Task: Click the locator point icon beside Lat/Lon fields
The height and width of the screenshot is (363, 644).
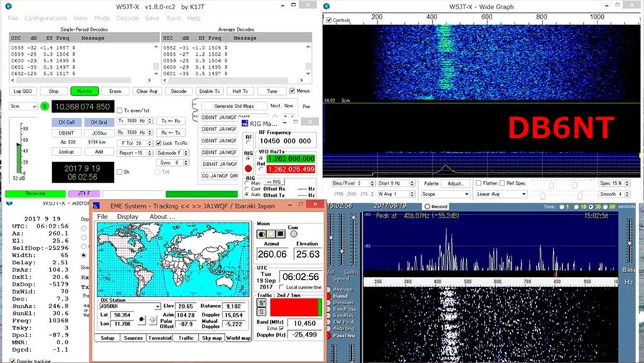Action: [x=142, y=319]
